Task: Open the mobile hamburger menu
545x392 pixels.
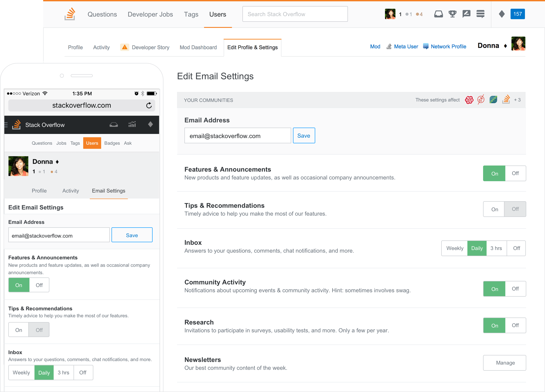Action: click(x=6, y=125)
